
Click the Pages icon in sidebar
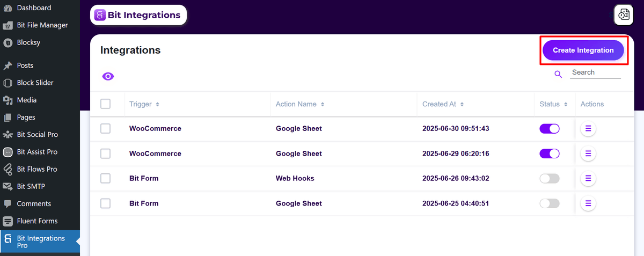(x=8, y=117)
